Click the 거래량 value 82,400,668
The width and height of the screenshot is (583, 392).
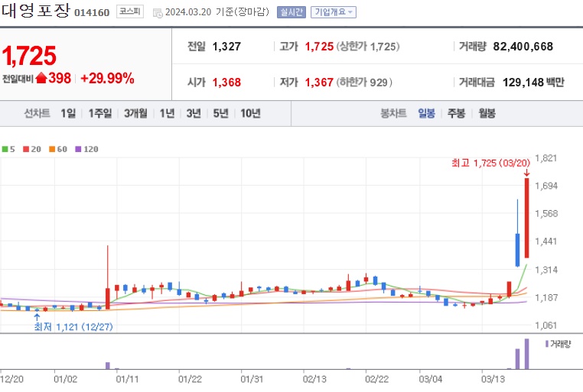pyautogui.click(x=523, y=47)
